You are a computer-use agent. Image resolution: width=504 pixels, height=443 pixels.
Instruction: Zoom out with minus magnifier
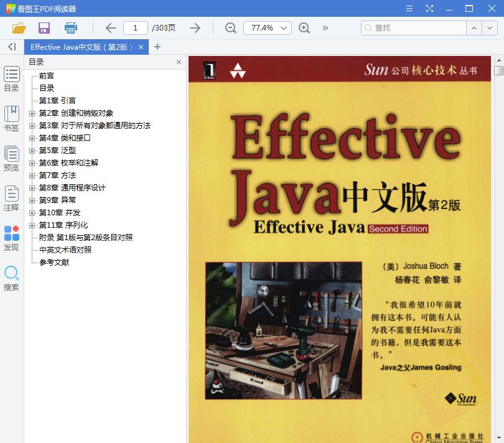[x=231, y=28]
